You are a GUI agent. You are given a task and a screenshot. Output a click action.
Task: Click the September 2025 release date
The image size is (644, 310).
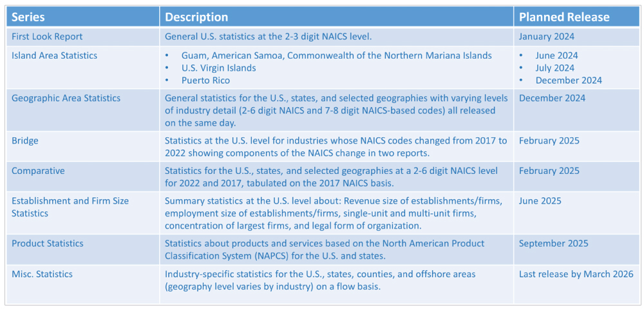point(553,244)
